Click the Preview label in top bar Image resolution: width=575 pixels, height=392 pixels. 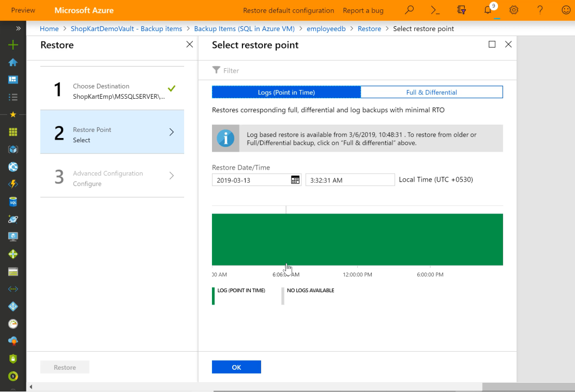pos(23,10)
